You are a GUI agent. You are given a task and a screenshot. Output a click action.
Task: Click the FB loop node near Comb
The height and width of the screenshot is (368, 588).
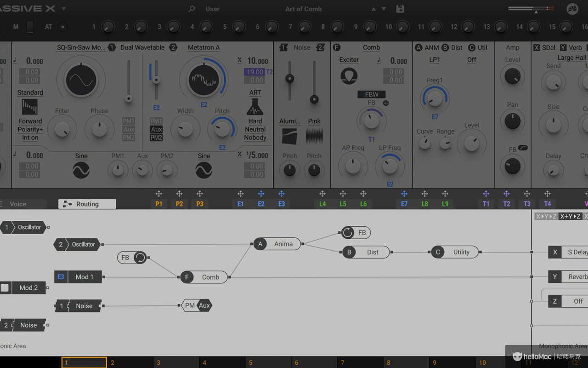[132, 258]
